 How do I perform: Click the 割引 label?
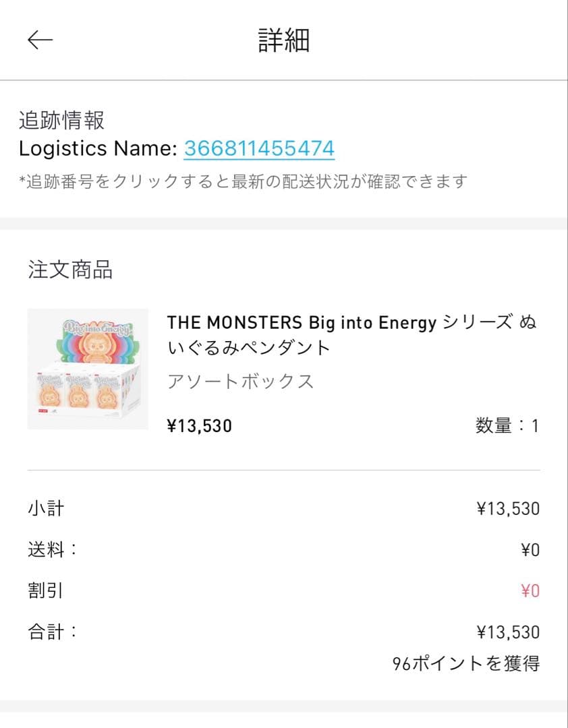[x=46, y=590]
